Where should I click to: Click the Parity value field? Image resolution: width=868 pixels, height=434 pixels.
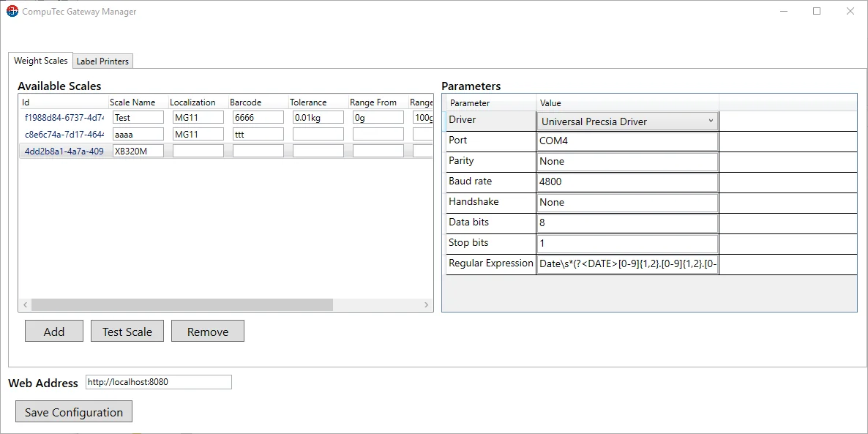627,162
